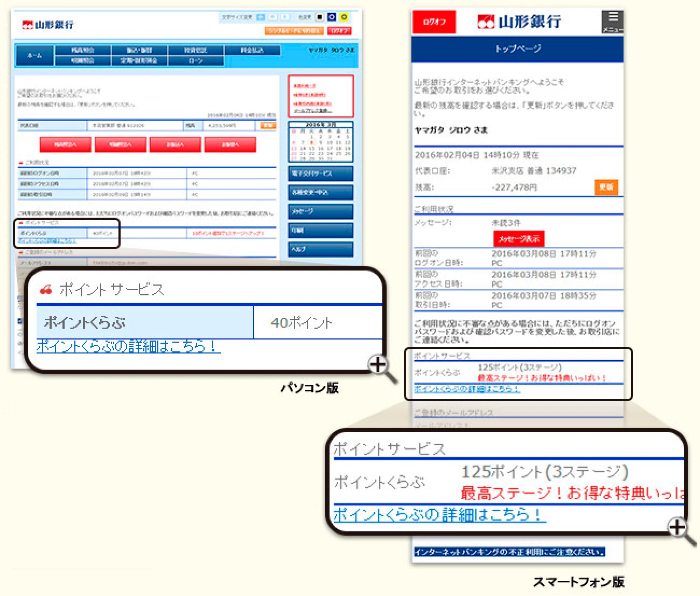Click the トップページ title bar in smartphone version
The width and height of the screenshot is (700, 596).
[517, 49]
